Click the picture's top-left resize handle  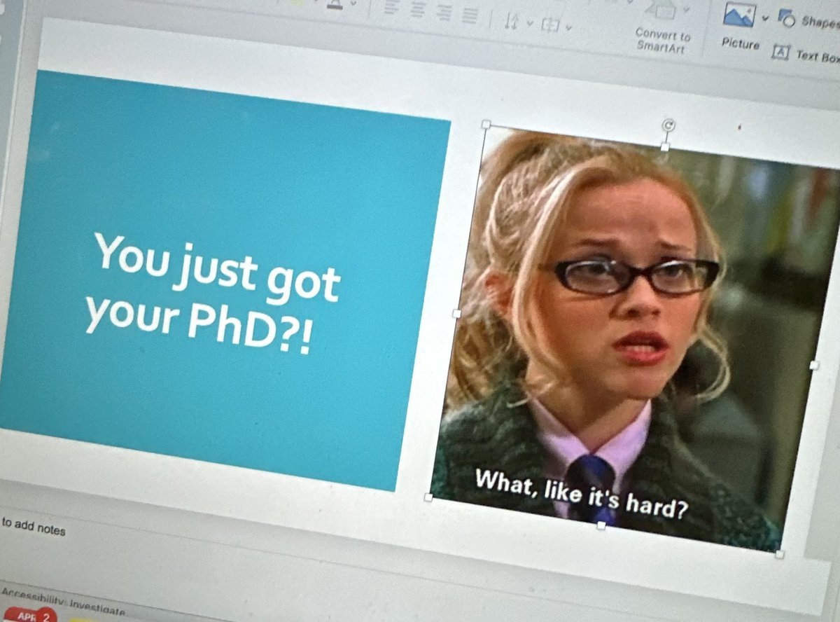coord(486,125)
